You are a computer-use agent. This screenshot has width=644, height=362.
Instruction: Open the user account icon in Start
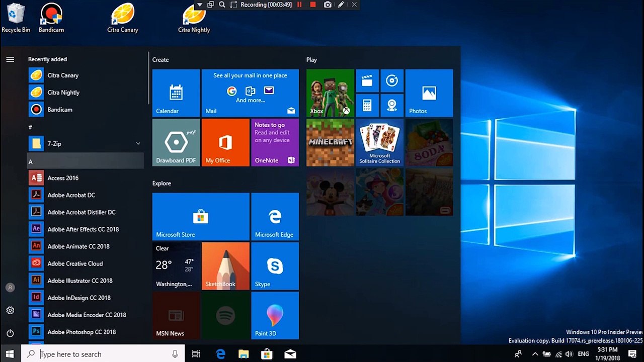pos(10,288)
